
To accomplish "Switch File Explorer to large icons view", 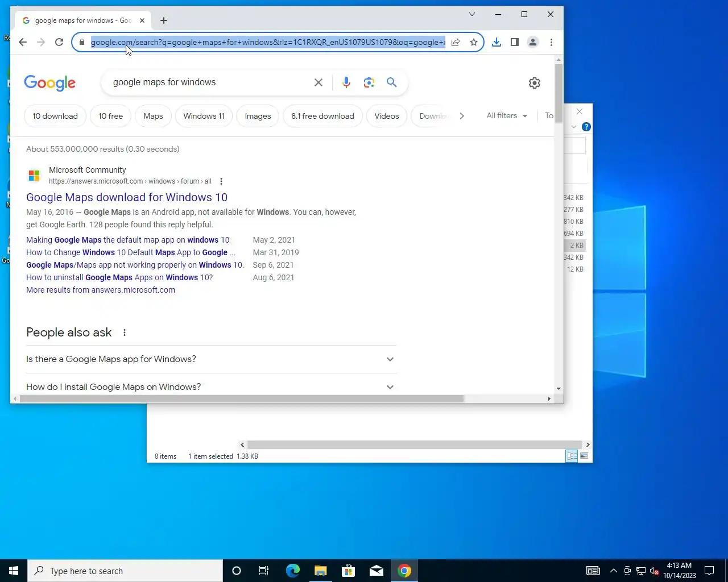I will click(x=584, y=456).
